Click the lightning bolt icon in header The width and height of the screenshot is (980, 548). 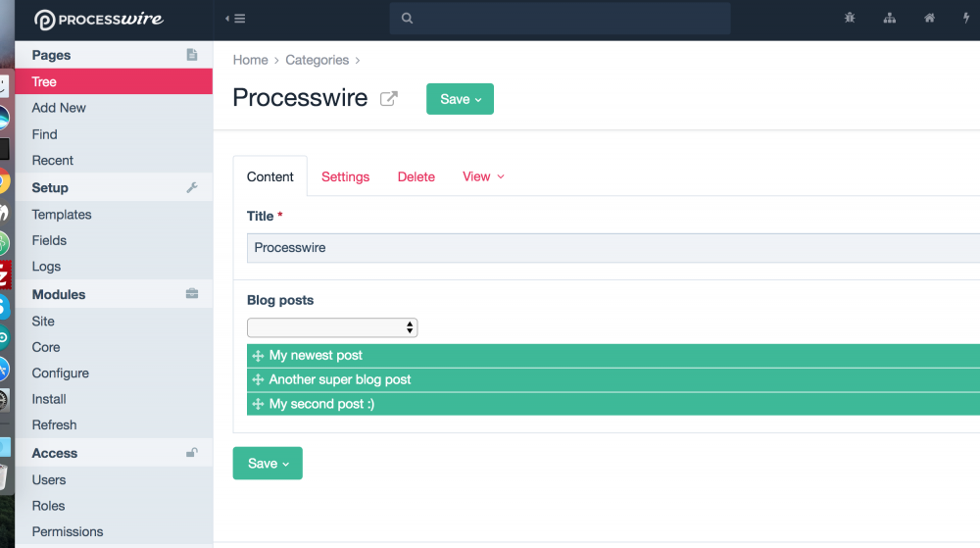pos(966,19)
